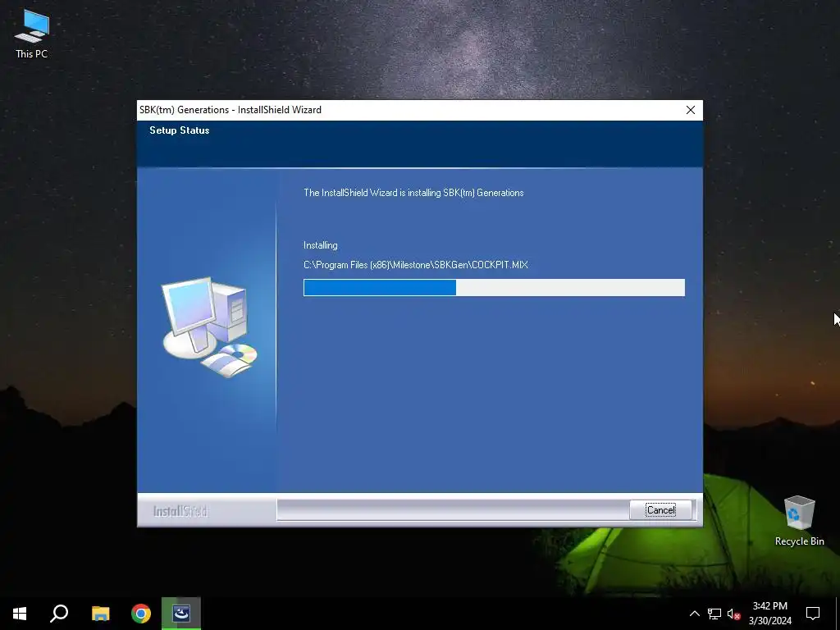
Task: Click the installation progress bar
Action: click(x=494, y=287)
